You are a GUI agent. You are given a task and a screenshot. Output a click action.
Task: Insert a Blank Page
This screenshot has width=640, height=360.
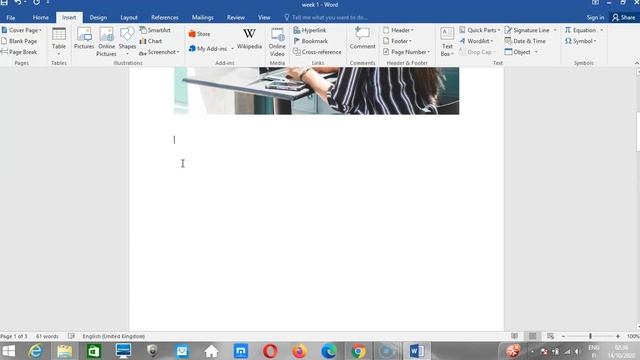(19, 41)
